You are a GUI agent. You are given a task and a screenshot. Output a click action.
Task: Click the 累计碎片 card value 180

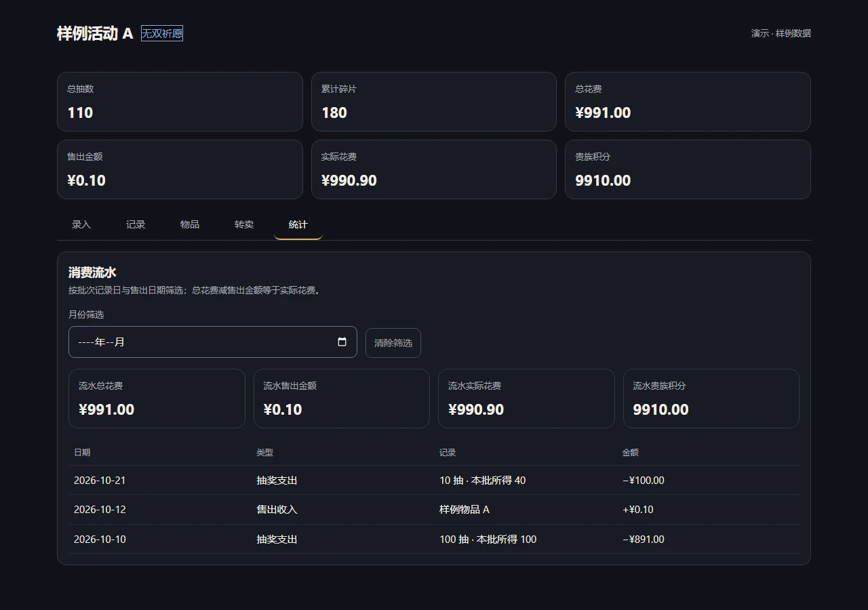334,113
